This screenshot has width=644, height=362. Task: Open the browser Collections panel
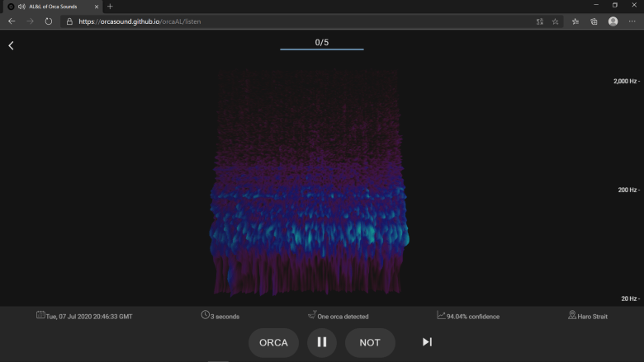click(x=594, y=21)
